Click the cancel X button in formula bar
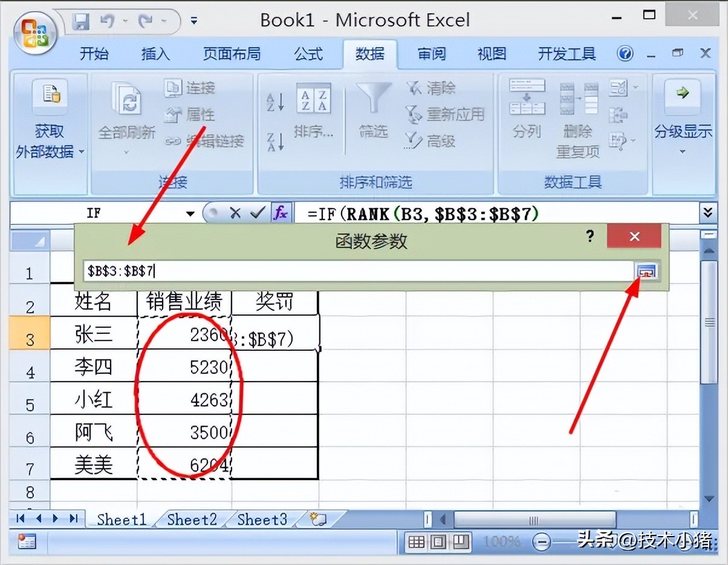728x565 pixels. pyautogui.click(x=235, y=213)
